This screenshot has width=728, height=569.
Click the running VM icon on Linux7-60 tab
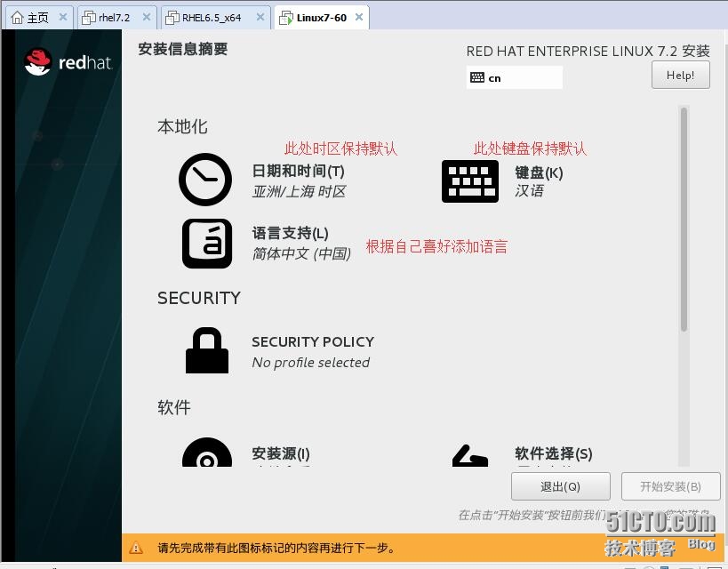pos(286,18)
